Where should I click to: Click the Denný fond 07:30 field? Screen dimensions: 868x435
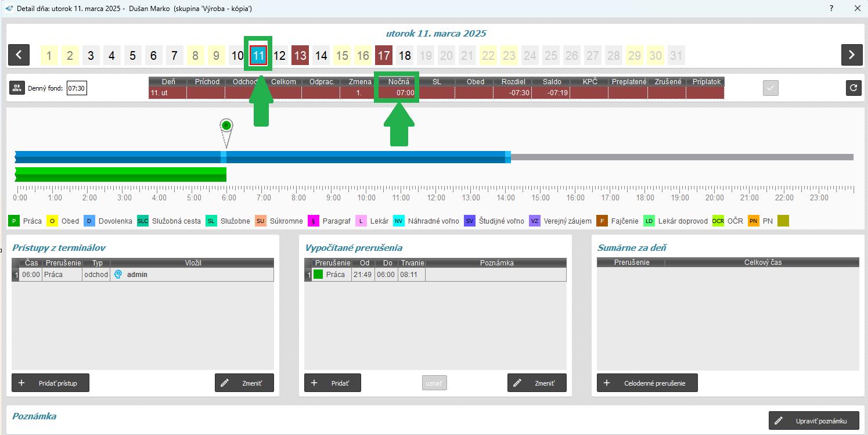pyautogui.click(x=77, y=88)
